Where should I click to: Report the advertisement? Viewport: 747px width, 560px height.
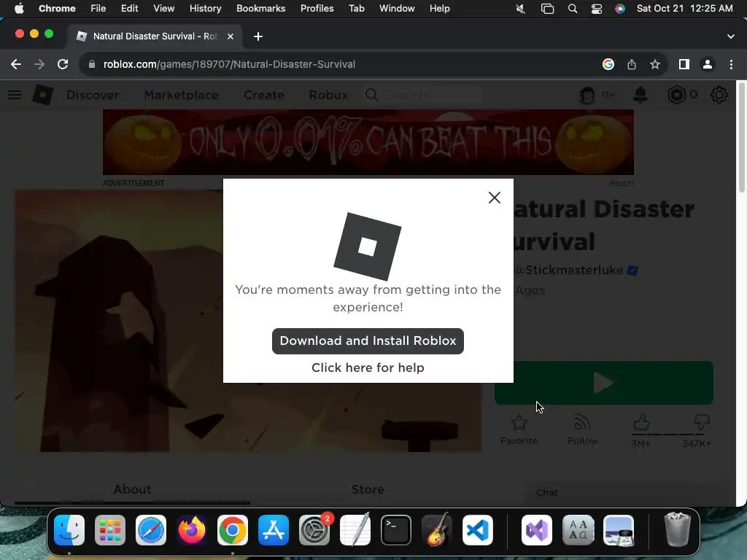pyautogui.click(x=621, y=183)
